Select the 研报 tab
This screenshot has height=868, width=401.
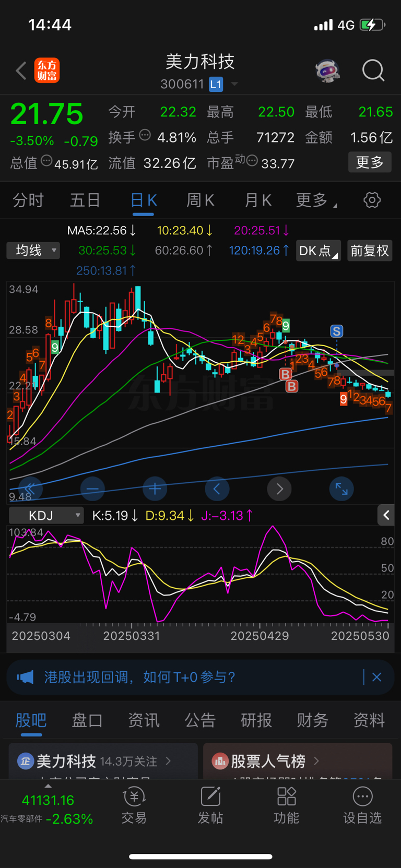[x=256, y=720]
